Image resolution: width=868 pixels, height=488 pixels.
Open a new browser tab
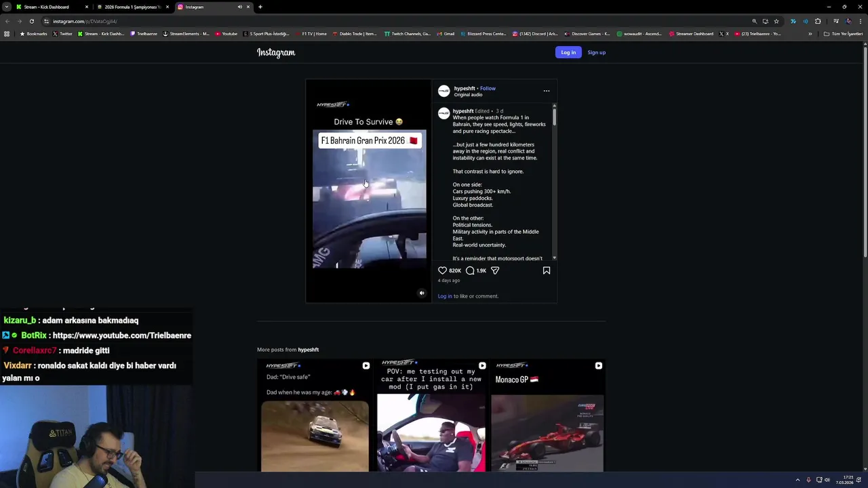click(x=260, y=7)
